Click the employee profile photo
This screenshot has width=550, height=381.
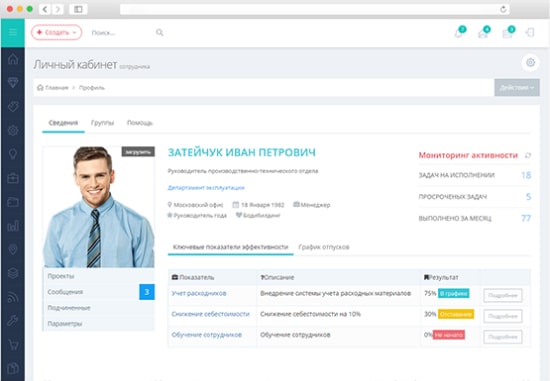click(x=99, y=207)
